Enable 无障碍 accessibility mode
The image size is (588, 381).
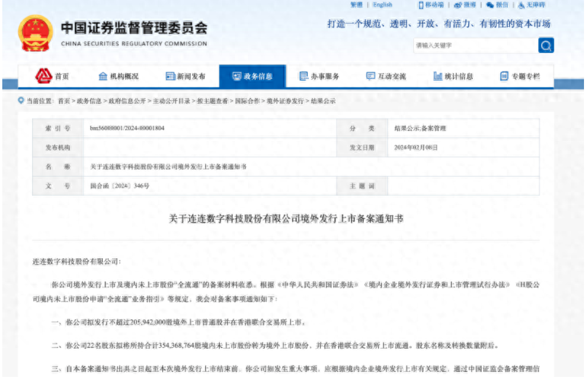tap(531, 5)
